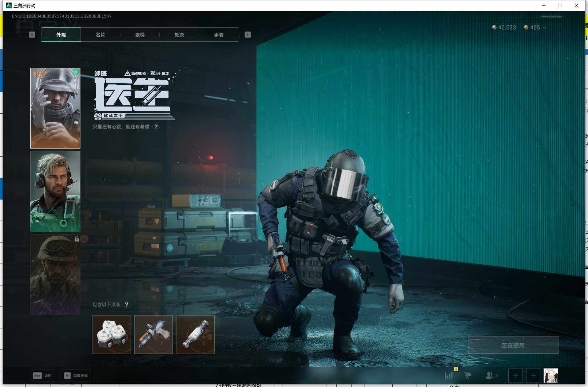Click the 40,033 currency amount

[507, 27]
